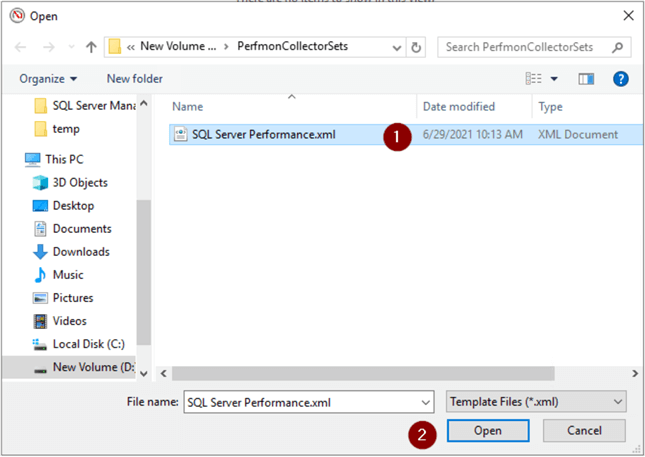Screen dimensions: 645x457
Task: Select SQL Server Performance.xml file
Action: click(x=406, y=135)
